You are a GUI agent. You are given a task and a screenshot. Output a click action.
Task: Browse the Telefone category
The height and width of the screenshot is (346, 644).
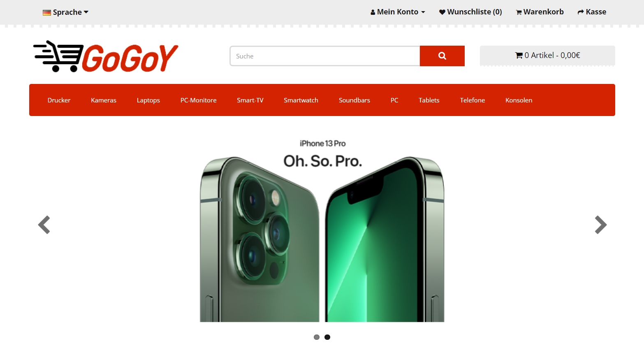tap(473, 100)
